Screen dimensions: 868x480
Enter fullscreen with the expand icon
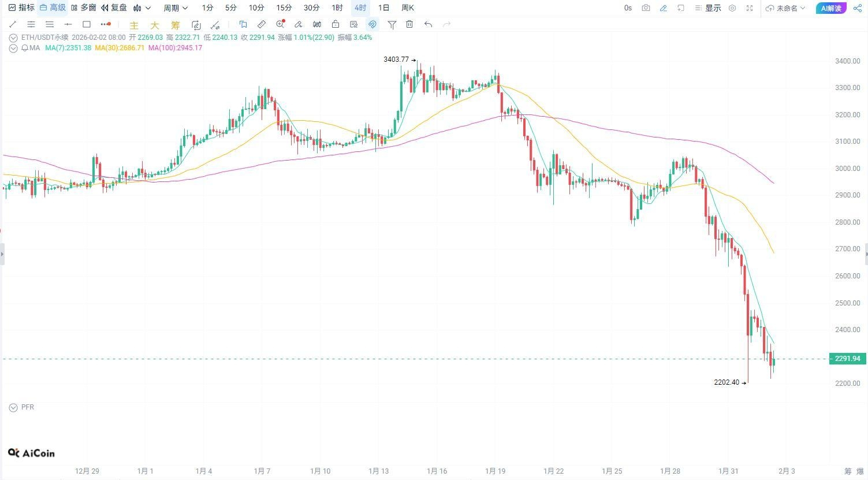click(750, 8)
